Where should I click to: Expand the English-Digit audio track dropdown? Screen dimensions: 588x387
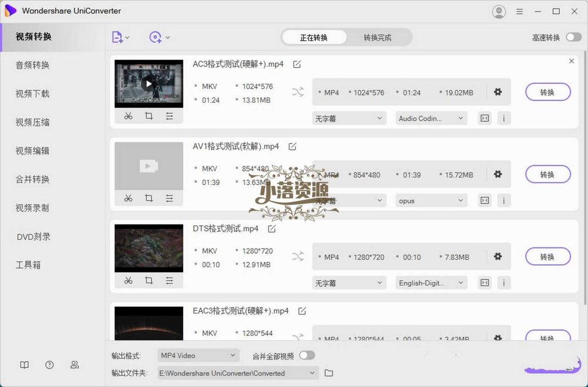pyautogui.click(x=431, y=282)
